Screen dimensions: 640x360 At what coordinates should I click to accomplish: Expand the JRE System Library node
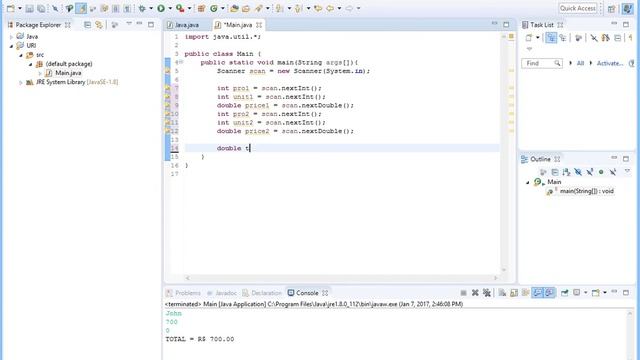click(21, 82)
